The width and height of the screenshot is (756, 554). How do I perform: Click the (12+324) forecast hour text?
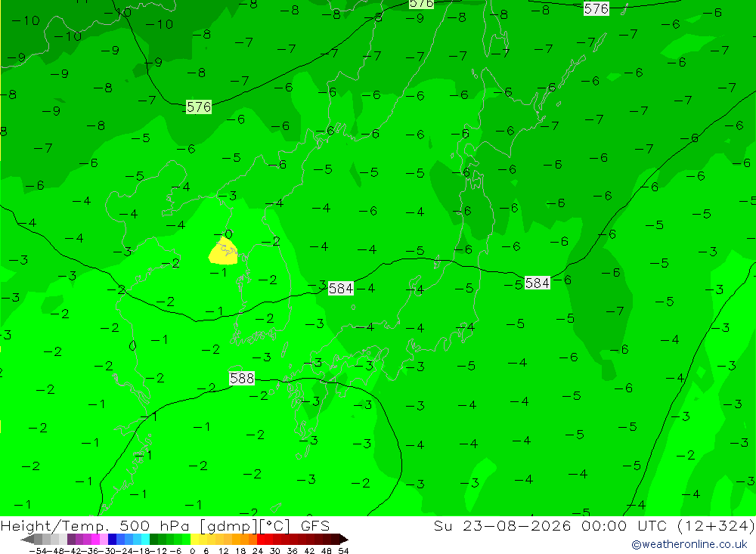coord(715,526)
